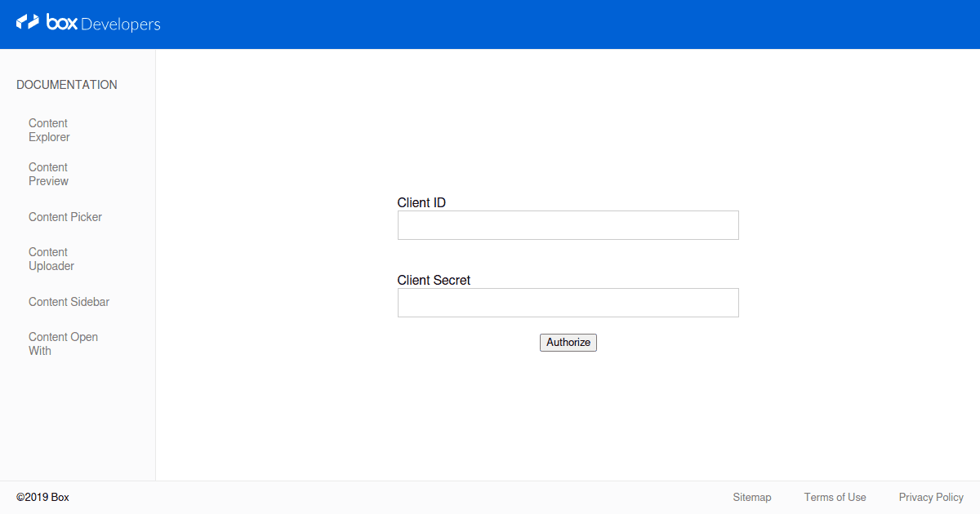Image resolution: width=980 pixels, height=514 pixels.
Task: Click inside the Client ID field
Action: click(568, 225)
